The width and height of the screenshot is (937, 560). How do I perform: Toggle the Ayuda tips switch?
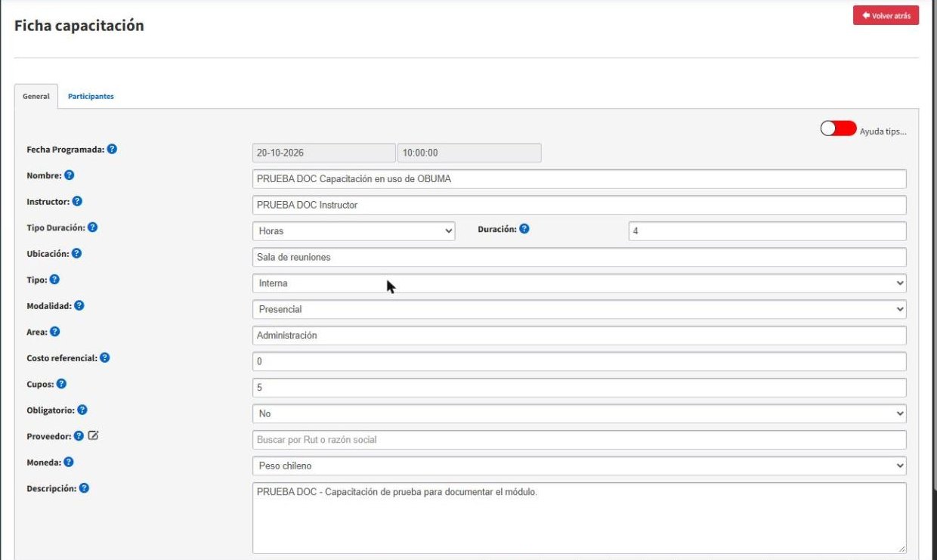tap(838, 129)
